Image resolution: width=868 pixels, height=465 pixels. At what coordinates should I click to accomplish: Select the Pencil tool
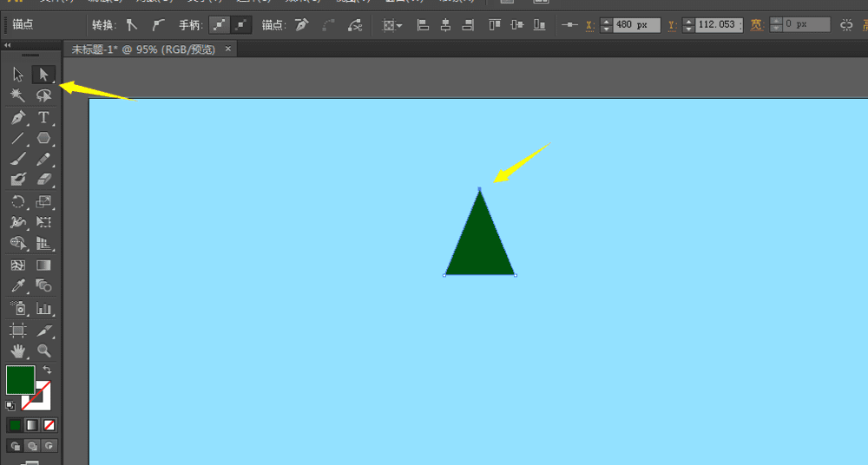click(x=43, y=159)
